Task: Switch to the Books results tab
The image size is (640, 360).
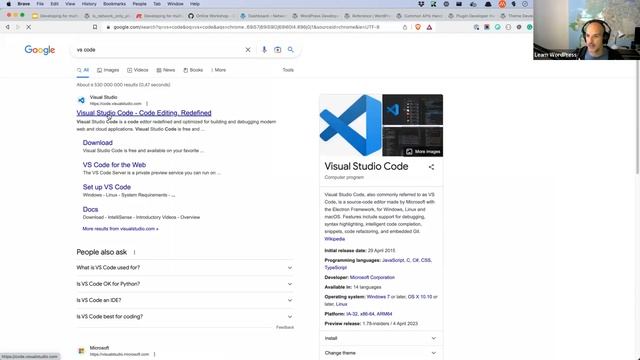Action: point(193,70)
